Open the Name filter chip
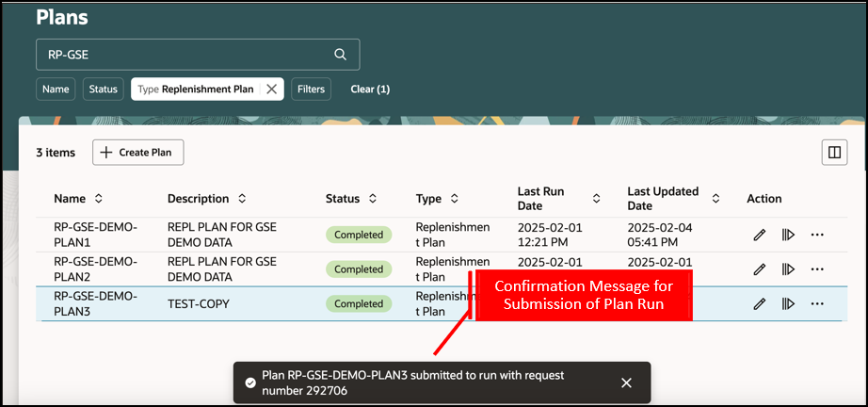 (x=56, y=90)
